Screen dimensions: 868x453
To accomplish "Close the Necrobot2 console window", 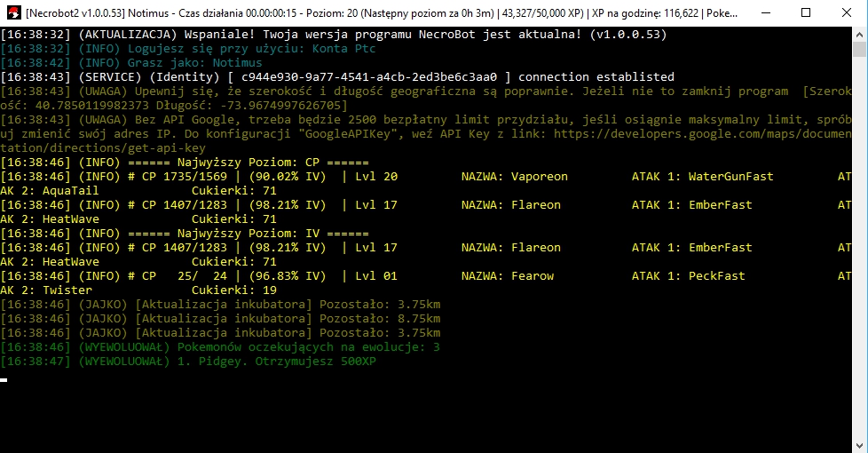I will point(847,12).
